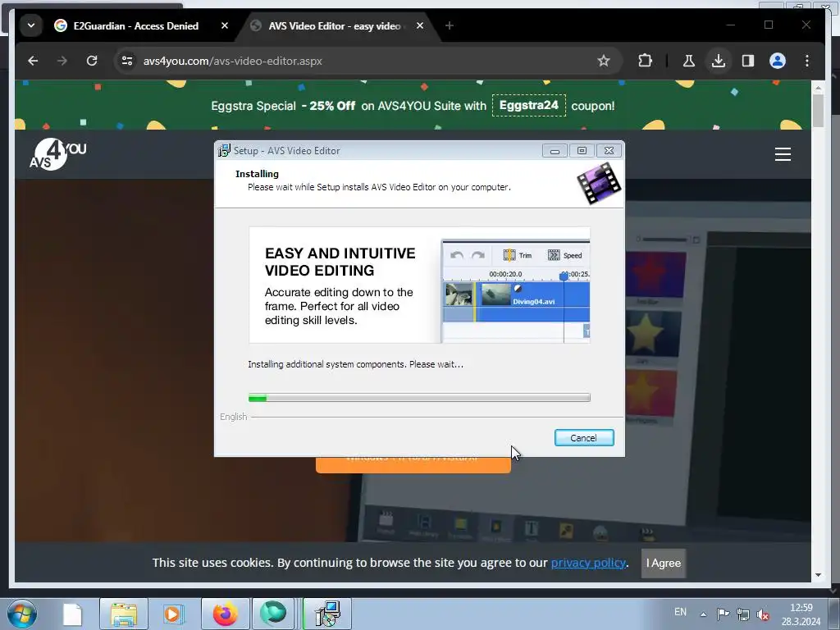Close the AVS Video Editor tab
840x630 pixels.
click(x=420, y=25)
